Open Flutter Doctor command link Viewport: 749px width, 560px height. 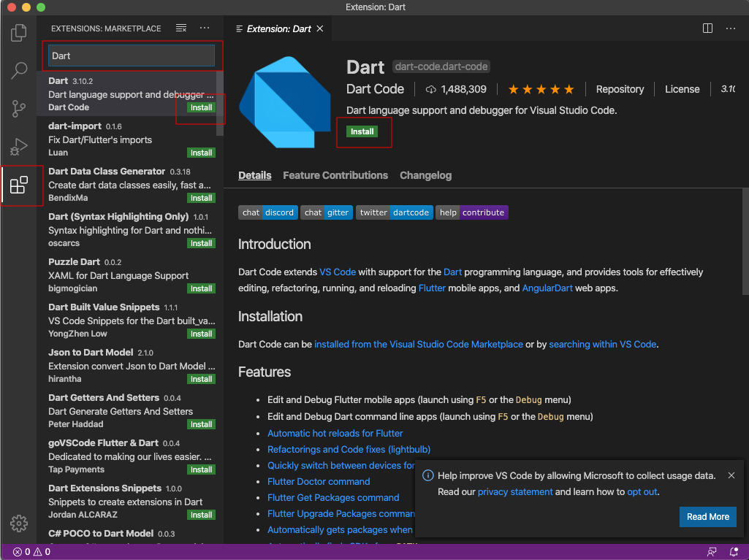[319, 482]
